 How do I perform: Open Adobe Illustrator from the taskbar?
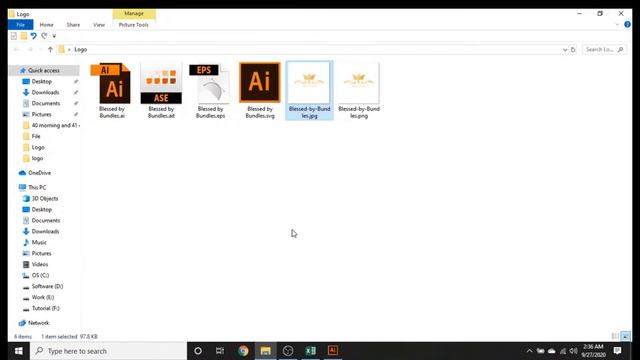click(x=333, y=351)
